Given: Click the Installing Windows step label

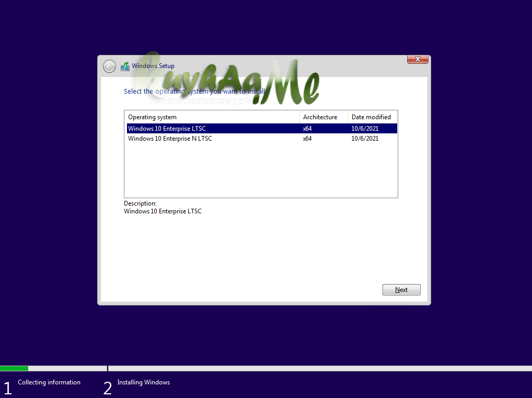Looking at the screenshot, I should [x=144, y=382].
